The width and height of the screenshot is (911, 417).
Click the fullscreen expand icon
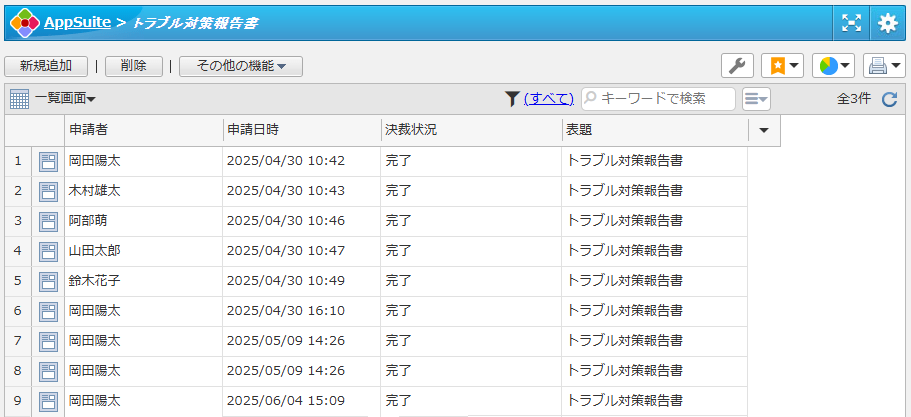pyautogui.click(x=851, y=22)
